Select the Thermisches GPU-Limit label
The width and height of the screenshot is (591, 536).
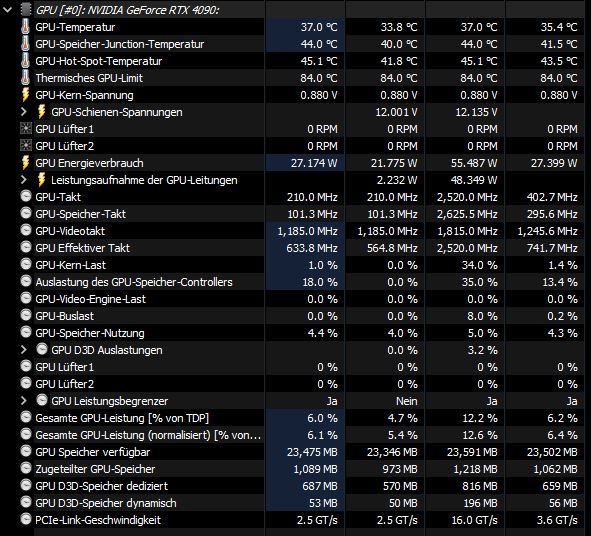coord(89,78)
